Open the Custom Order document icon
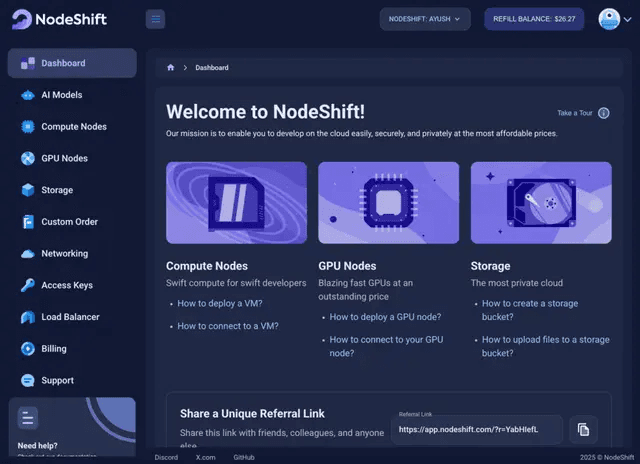640x464 pixels. [x=28, y=222]
